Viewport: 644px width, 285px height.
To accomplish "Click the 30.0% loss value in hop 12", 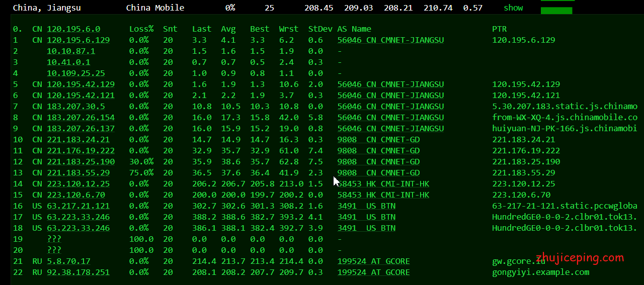I will tap(141, 162).
